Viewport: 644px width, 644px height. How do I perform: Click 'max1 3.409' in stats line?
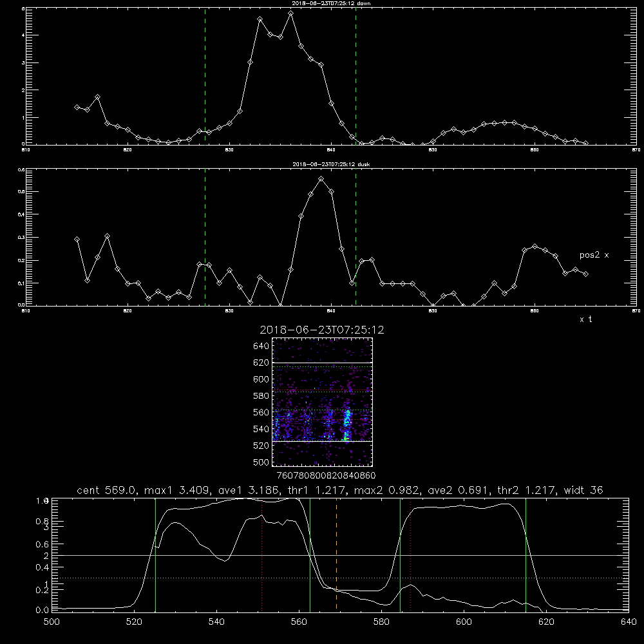tap(176, 490)
